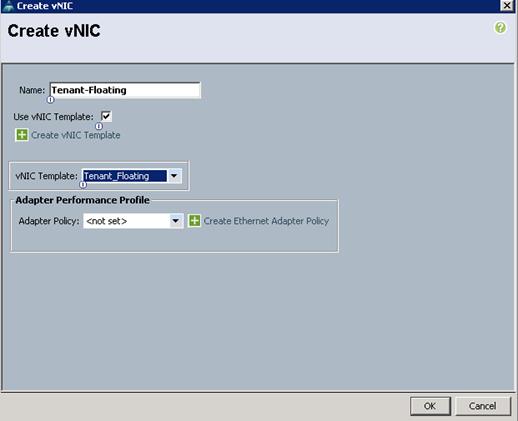Click the Adapter Policy label
This screenshot has height=421, width=518.
click(49, 221)
